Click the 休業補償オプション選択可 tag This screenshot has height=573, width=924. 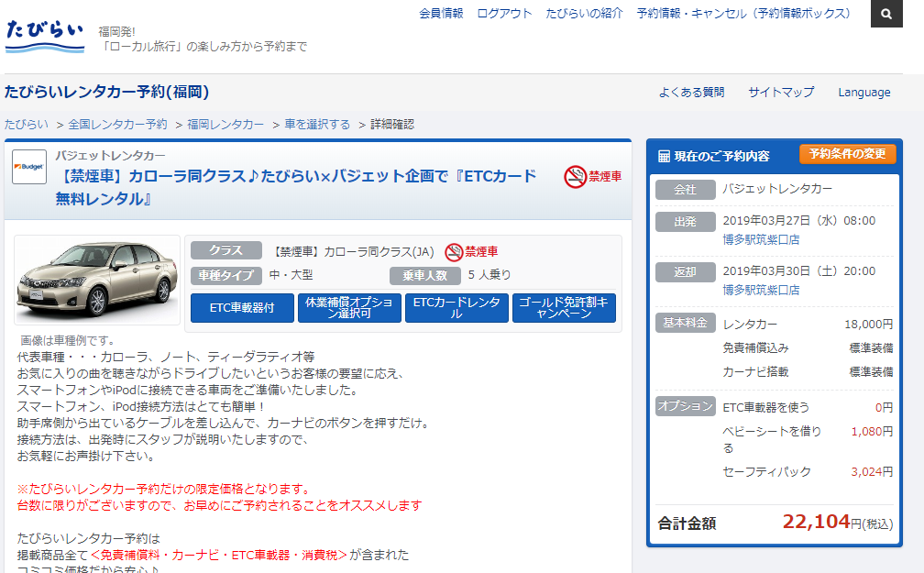pyautogui.click(x=349, y=308)
